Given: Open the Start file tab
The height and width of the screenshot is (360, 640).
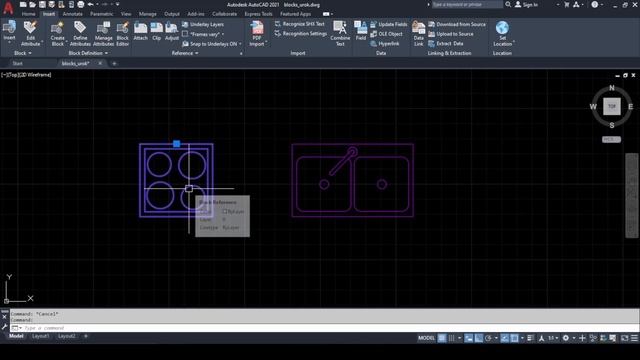Looking at the screenshot, I should (x=18, y=63).
